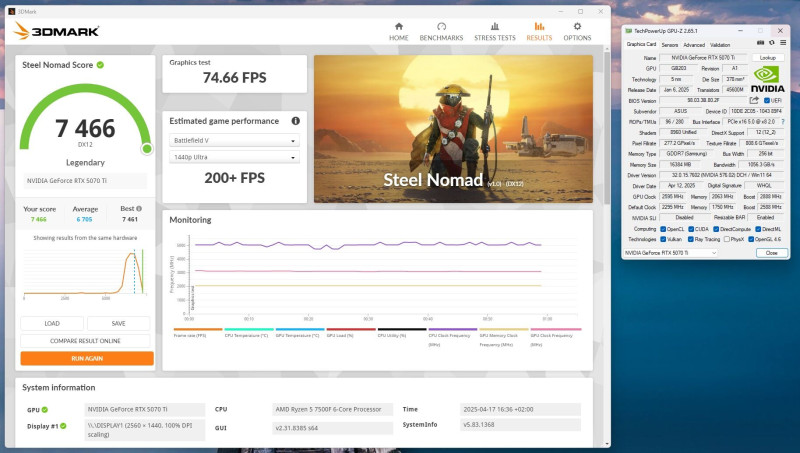This screenshot has height=453, width=800.
Task: Open GPU selector dropdown in GPU-Z
Action: point(671,253)
